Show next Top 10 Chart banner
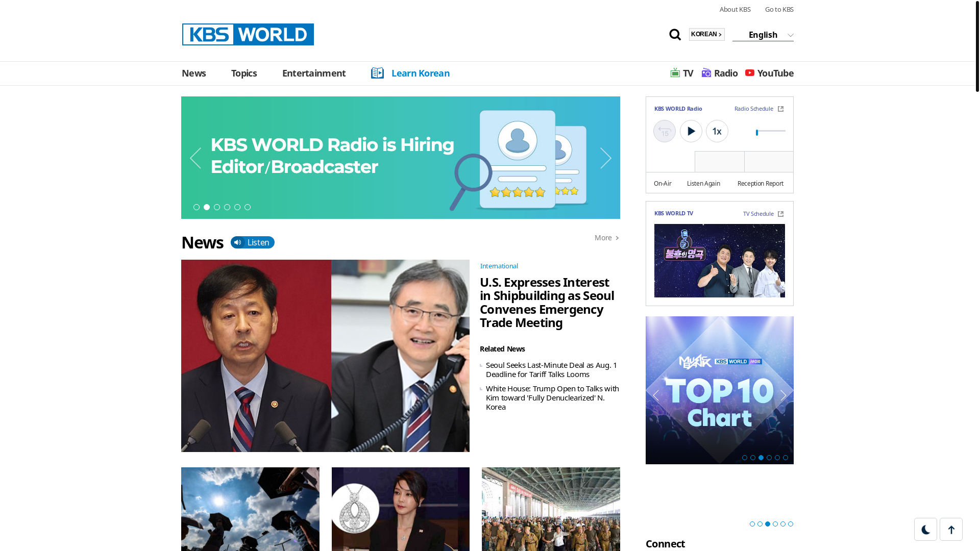This screenshot has height=551, width=980. 783,395
